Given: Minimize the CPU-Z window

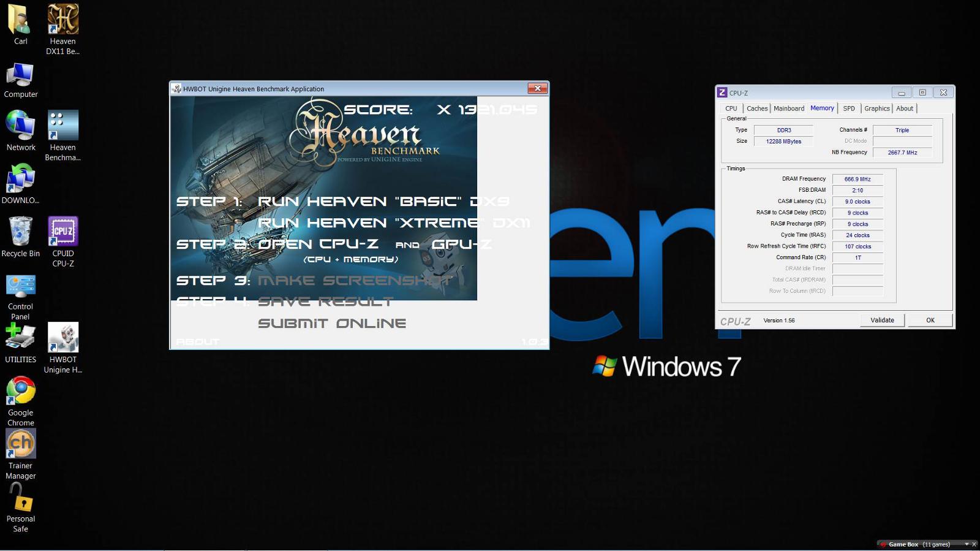Looking at the screenshot, I should tap(901, 93).
